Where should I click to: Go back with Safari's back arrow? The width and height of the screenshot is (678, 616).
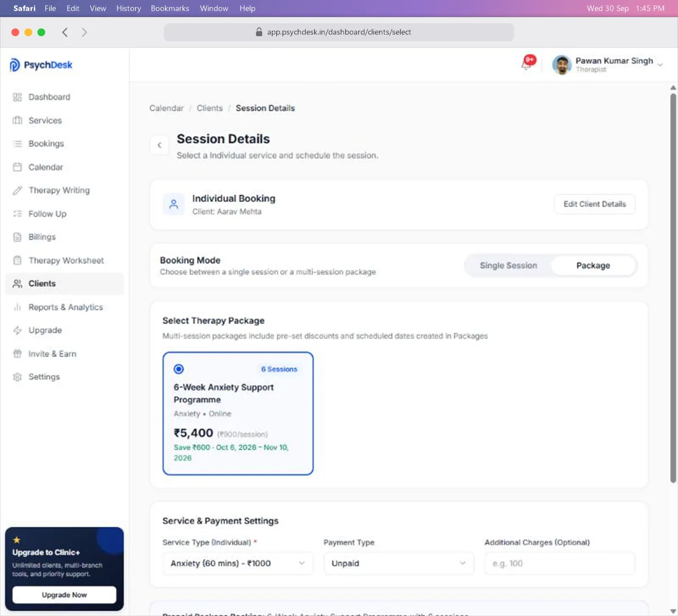65,32
